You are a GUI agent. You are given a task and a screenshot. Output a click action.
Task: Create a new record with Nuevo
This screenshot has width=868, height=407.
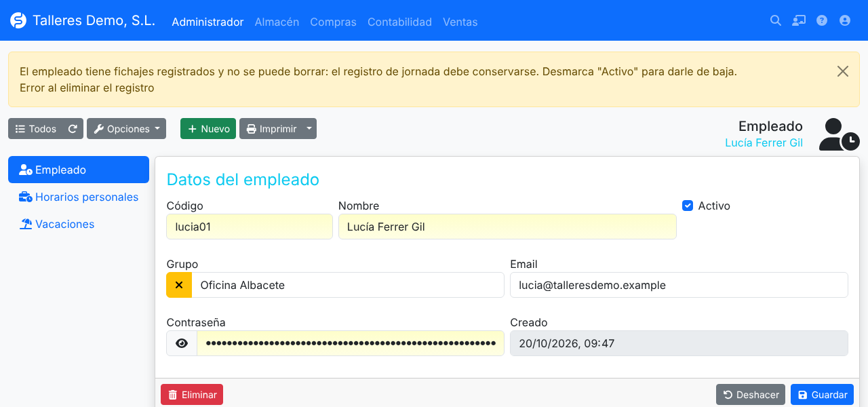pos(208,129)
